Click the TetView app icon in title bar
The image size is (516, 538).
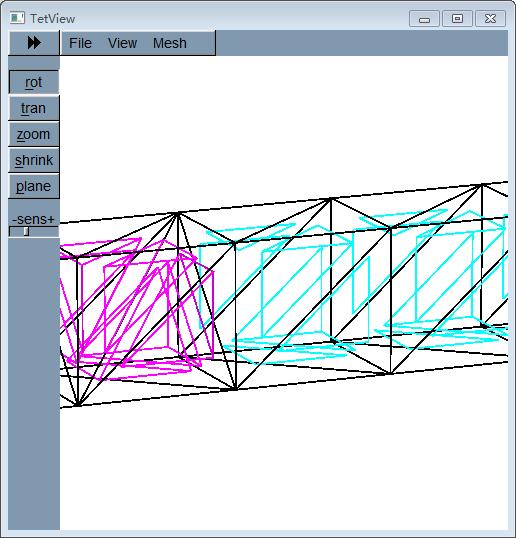pyautogui.click(x=17, y=18)
